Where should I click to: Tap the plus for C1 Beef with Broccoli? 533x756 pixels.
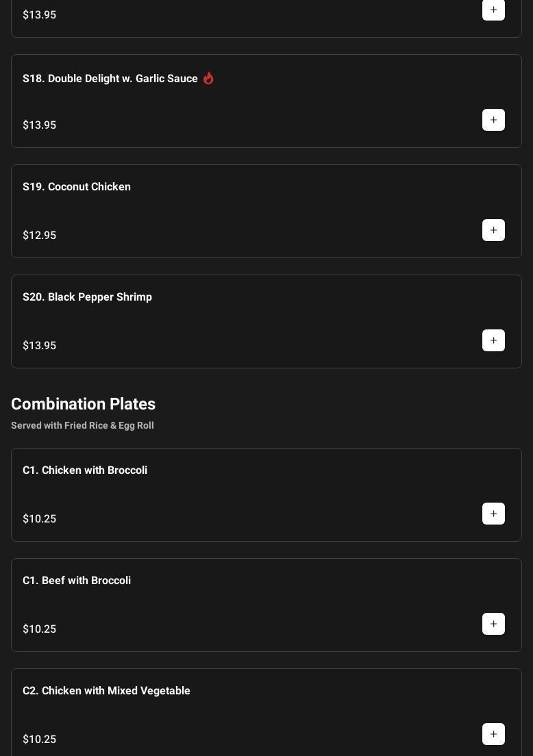pyautogui.click(x=493, y=624)
